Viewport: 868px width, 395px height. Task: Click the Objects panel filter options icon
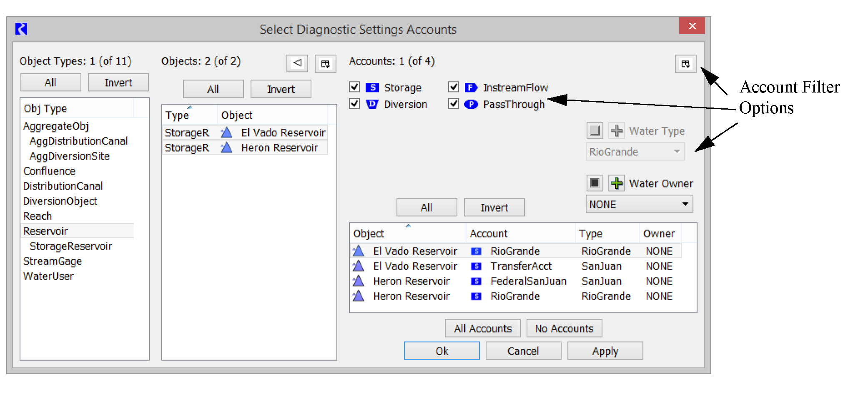(x=325, y=64)
